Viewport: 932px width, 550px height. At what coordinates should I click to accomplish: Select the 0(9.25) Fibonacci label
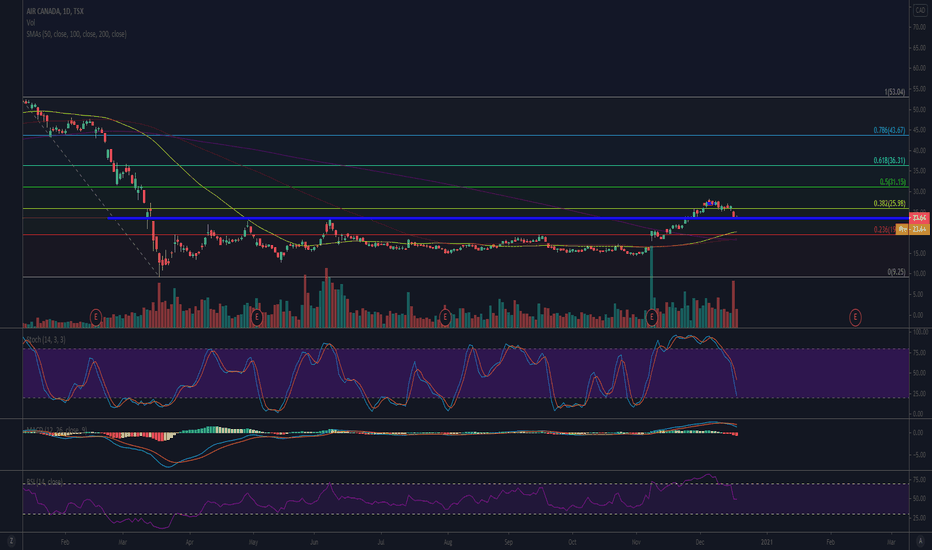click(x=896, y=272)
